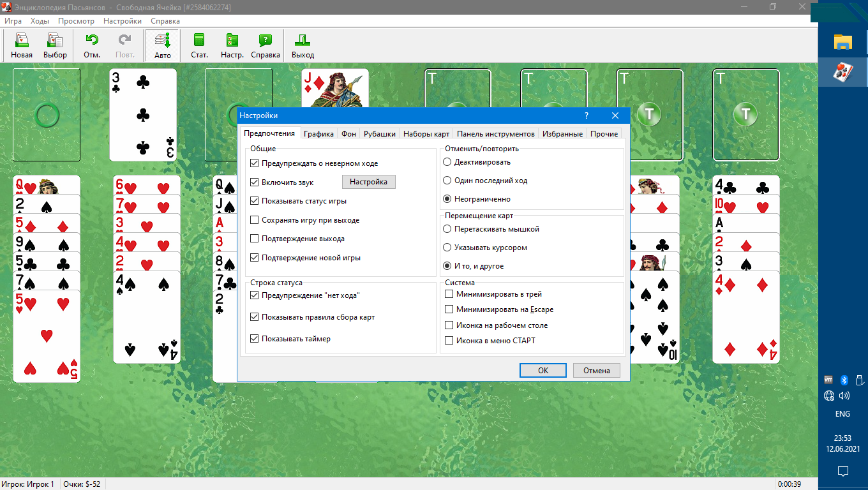Click the Настройка sound button
Viewport: 868px width, 490px height.
click(368, 182)
